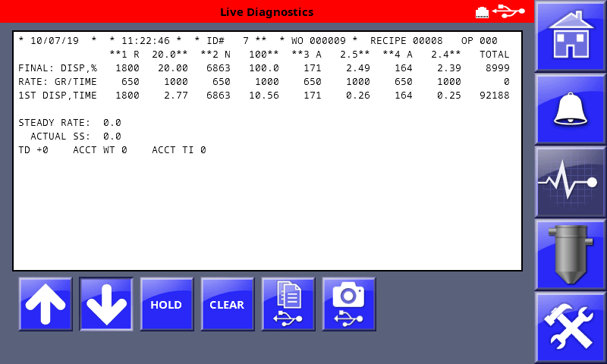Open the hopper blender view

coord(571,255)
